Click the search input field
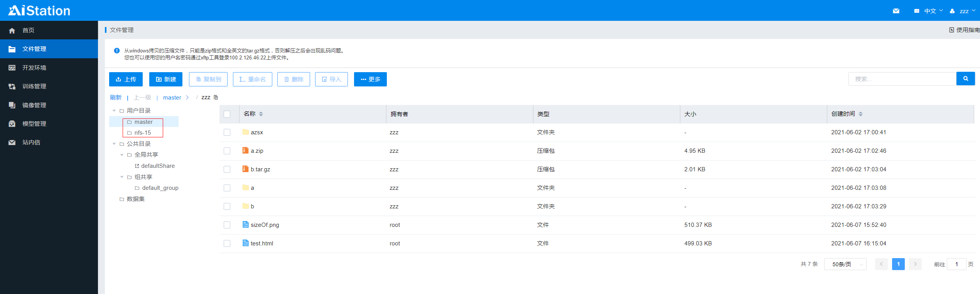Viewport: 980px width, 294px height. (902, 79)
